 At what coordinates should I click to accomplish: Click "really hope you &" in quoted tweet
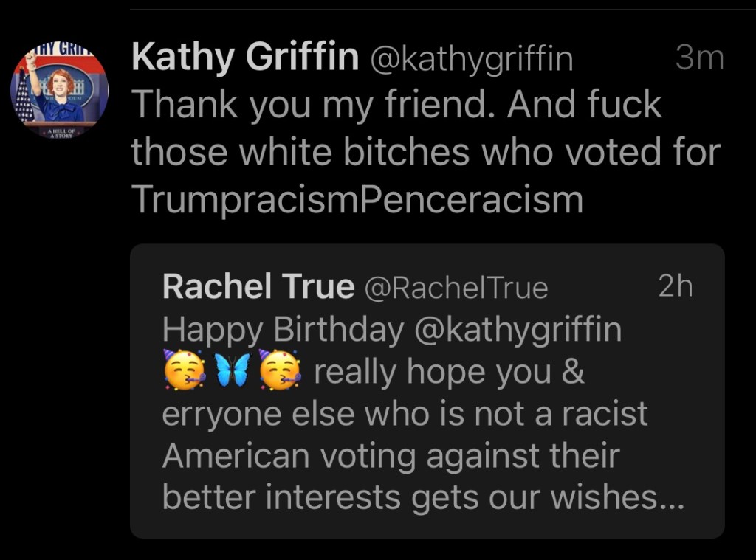pyautogui.click(x=449, y=372)
